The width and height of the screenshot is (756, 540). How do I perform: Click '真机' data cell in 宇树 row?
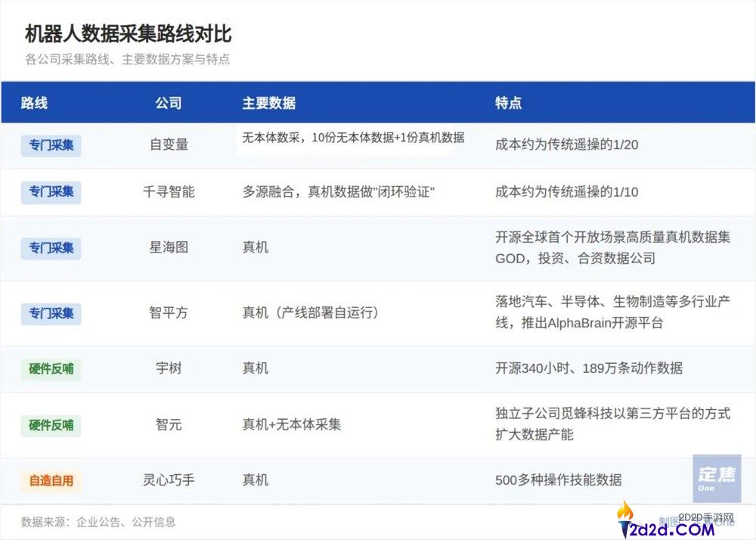click(x=255, y=368)
